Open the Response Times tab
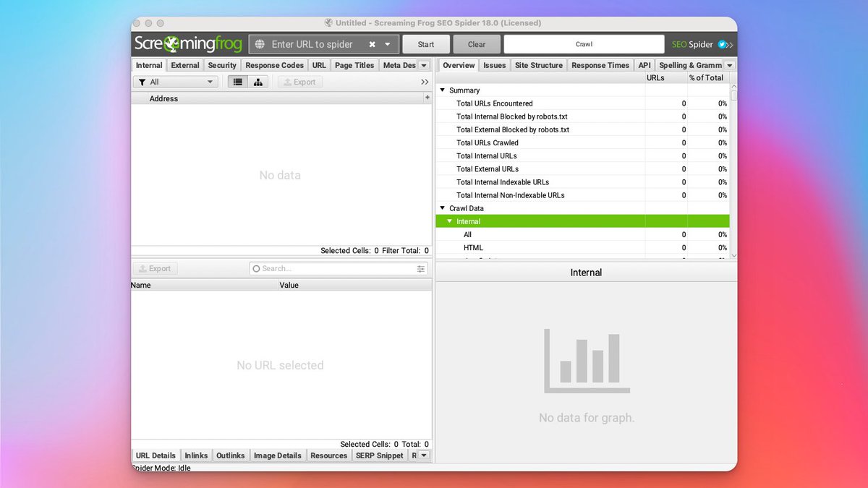Image resolution: width=868 pixels, height=488 pixels. click(600, 65)
